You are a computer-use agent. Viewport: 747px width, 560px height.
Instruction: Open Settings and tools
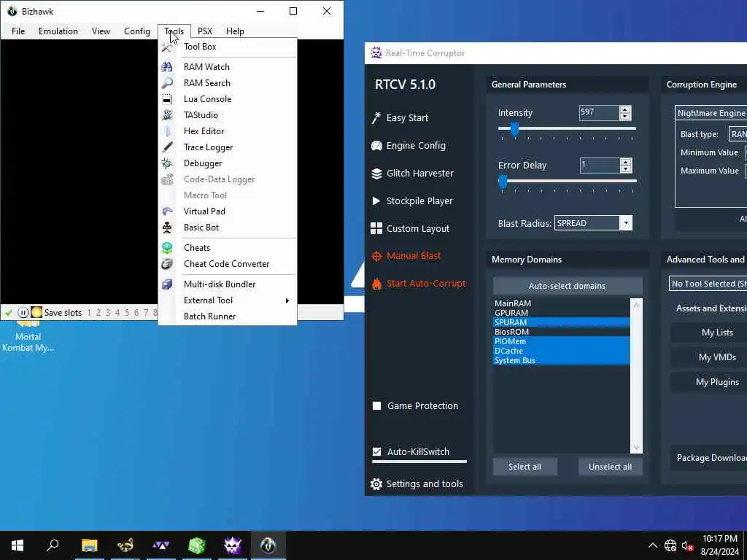[x=417, y=484]
